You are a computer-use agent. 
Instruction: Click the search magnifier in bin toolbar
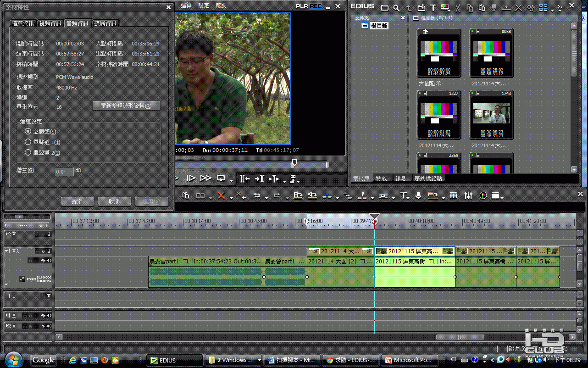(x=396, y=7)
